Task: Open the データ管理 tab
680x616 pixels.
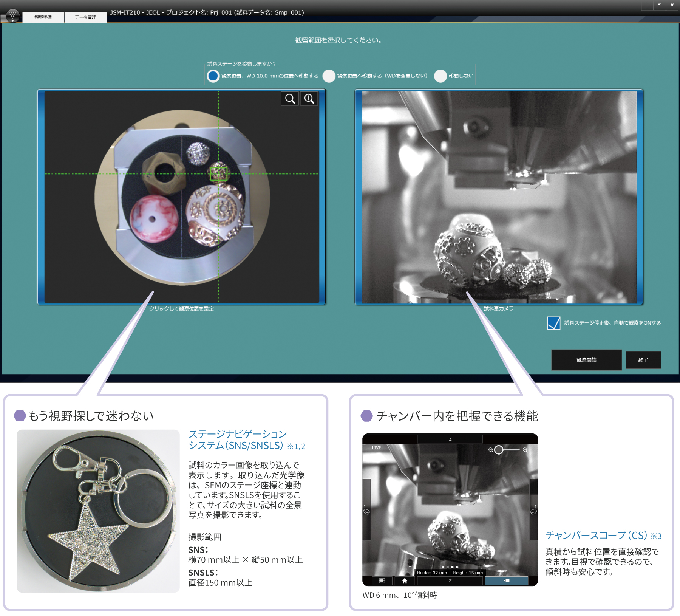Action: [85, 17]
